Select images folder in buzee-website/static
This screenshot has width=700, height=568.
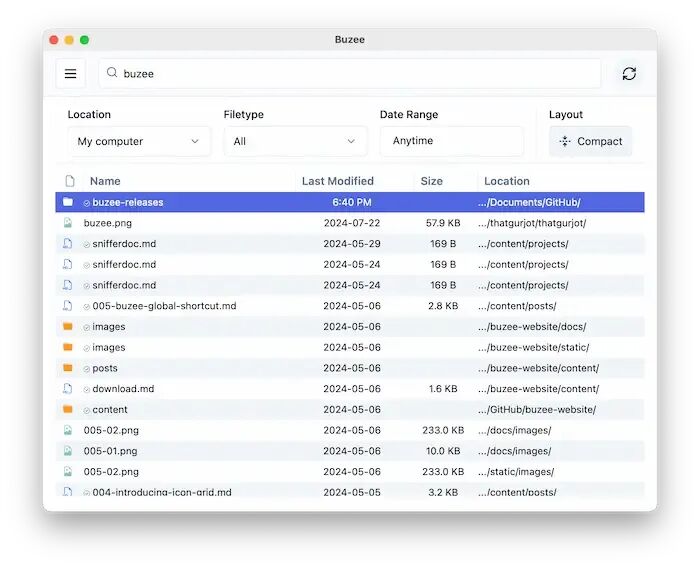(108, 347)
